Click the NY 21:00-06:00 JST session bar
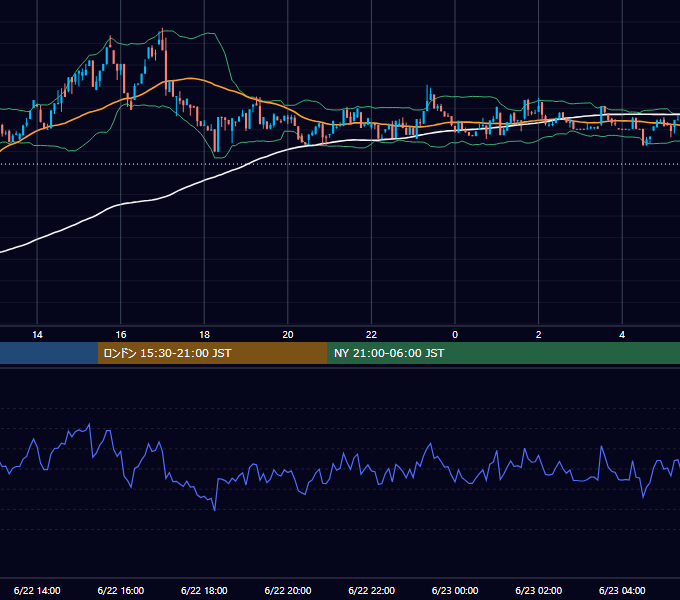The width and height of the screenshot is (680, 600). pos(503,353)
